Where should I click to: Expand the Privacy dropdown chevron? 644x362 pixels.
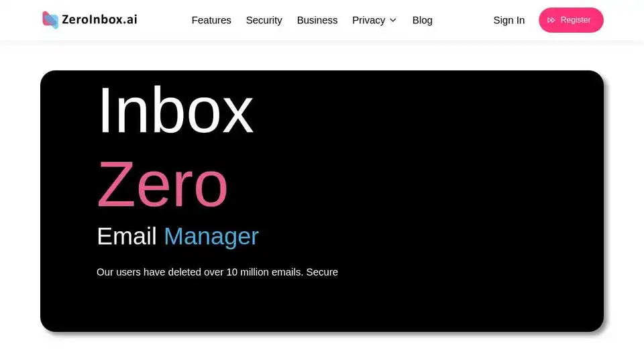point(392,20)
